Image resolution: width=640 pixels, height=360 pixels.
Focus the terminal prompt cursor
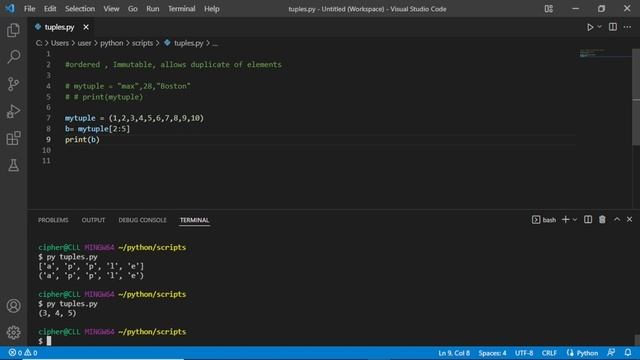(49, 341)
